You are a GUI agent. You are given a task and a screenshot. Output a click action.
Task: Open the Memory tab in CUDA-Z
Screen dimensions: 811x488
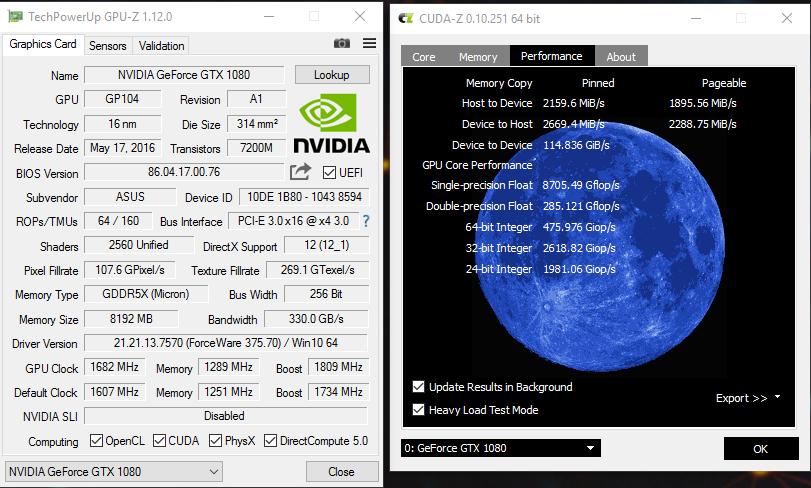pyautogui.click(x=478, y=57)
